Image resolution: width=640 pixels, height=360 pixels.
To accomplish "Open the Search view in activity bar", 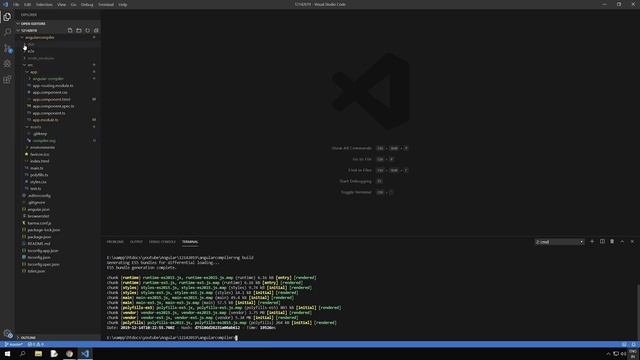I will coord(7,32).
